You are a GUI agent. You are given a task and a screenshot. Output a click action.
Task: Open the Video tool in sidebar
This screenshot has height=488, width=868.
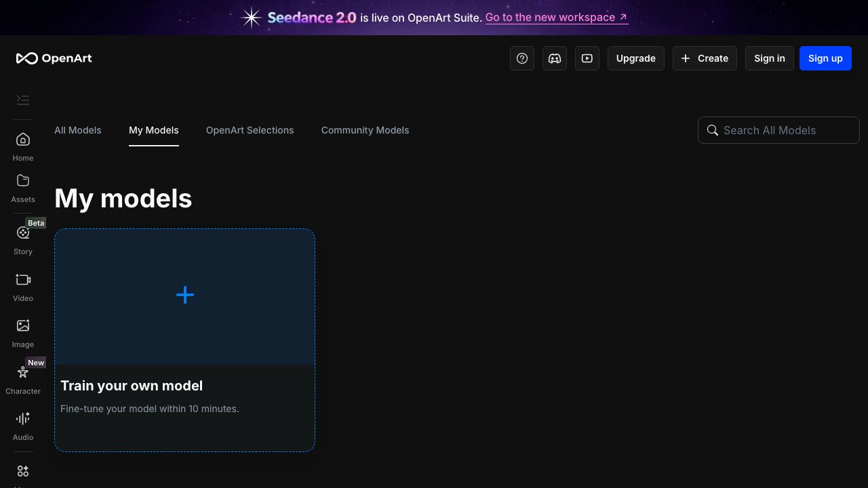click(x=23, y=287)
